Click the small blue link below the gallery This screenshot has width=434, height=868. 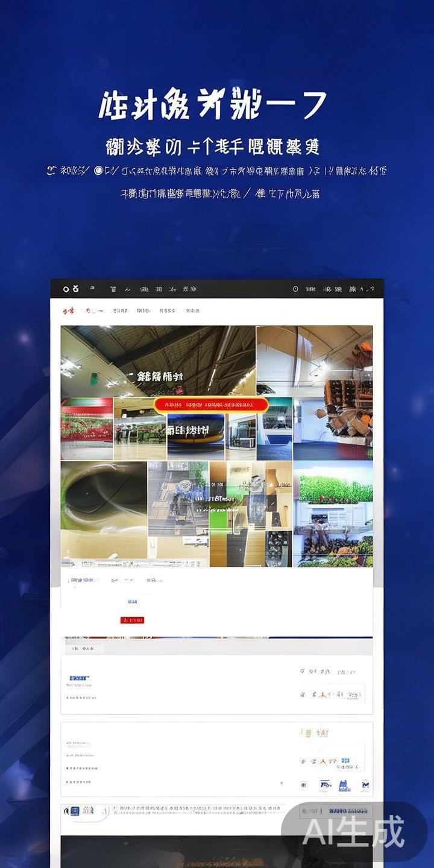click(x=132, y=602)
